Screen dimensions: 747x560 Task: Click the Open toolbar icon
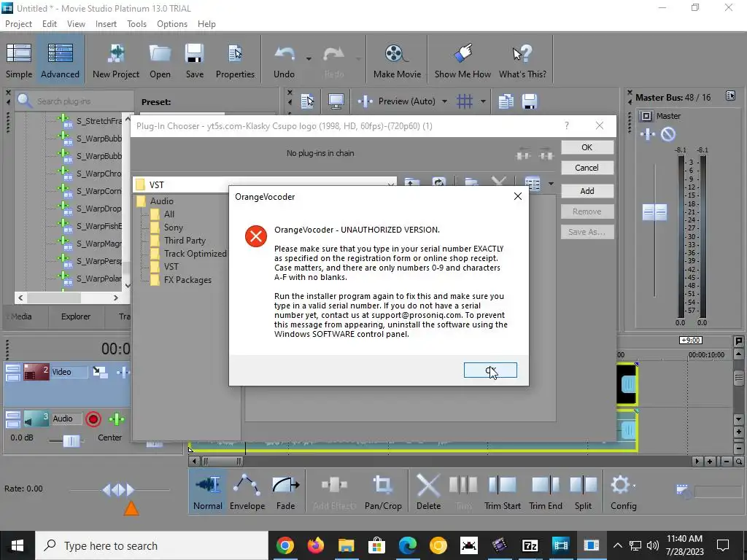(x=160, y=61)
